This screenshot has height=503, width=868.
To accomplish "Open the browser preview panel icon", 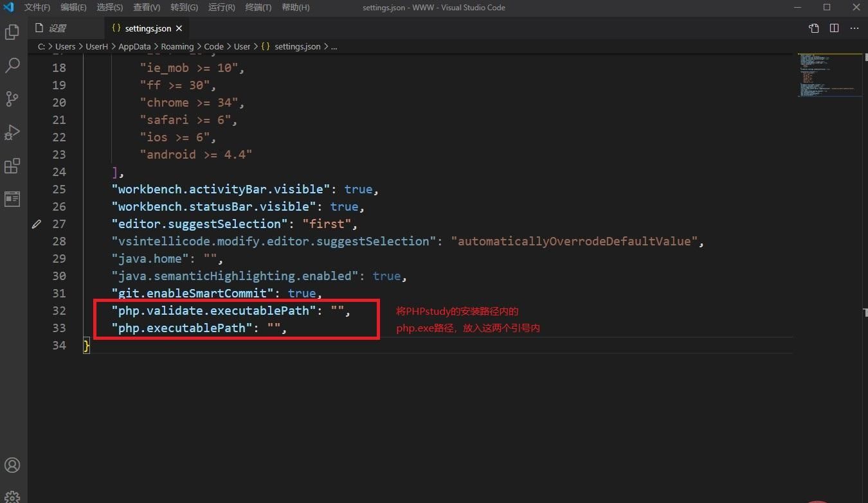I will [x=12, y=199].
